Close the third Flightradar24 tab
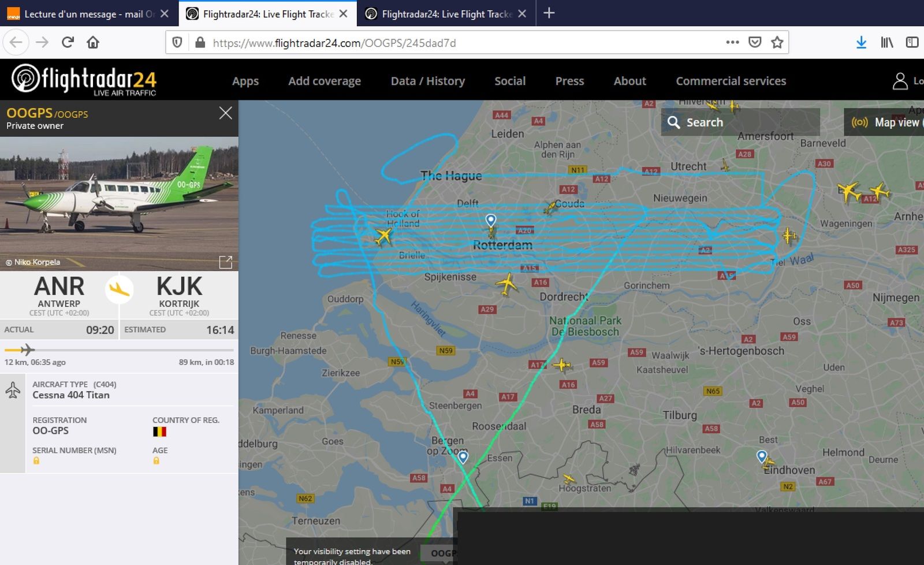The width and height of the screenshot is (924, 565). pos(522,13)
